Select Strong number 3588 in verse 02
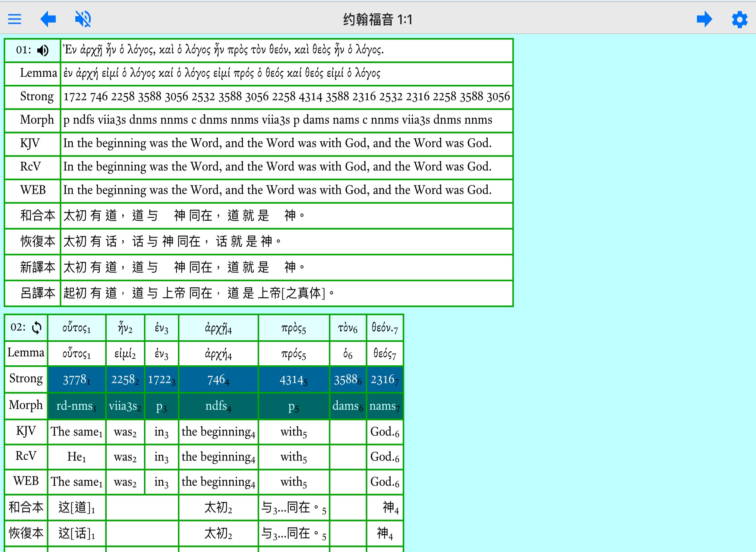This screenshot has width=756, height=552. [348, 379]
